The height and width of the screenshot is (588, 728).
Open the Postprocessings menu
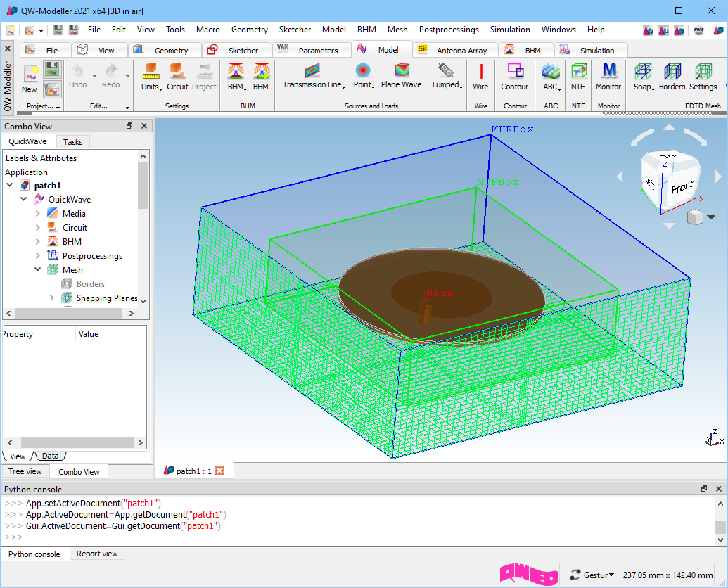448,30
